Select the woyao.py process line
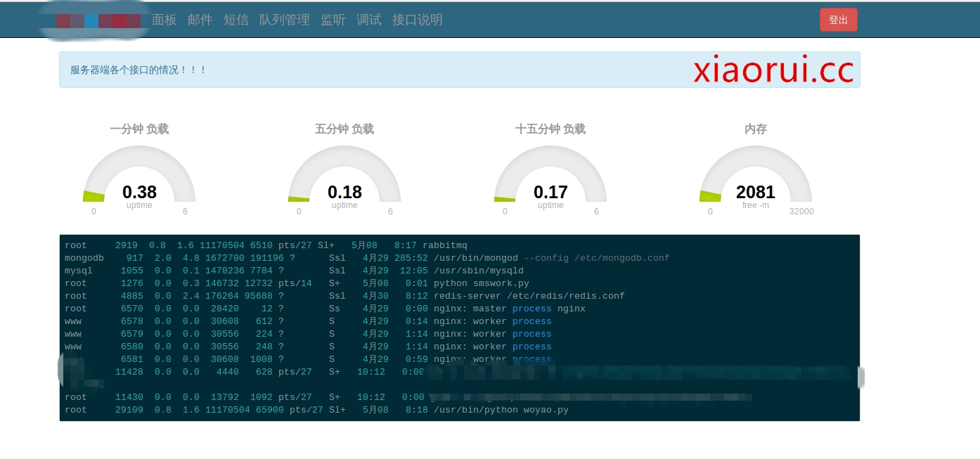 click(316, 410)
